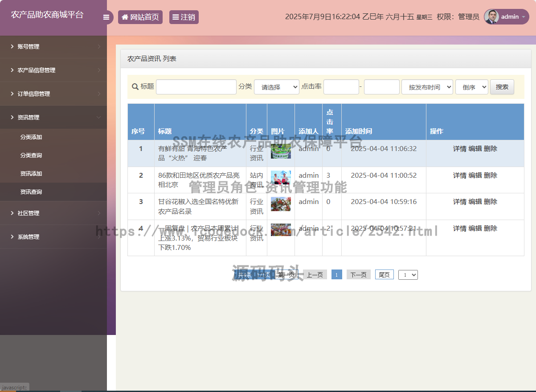
Task: Open the 分类添加 submenu item
Action: coord(53,137)
